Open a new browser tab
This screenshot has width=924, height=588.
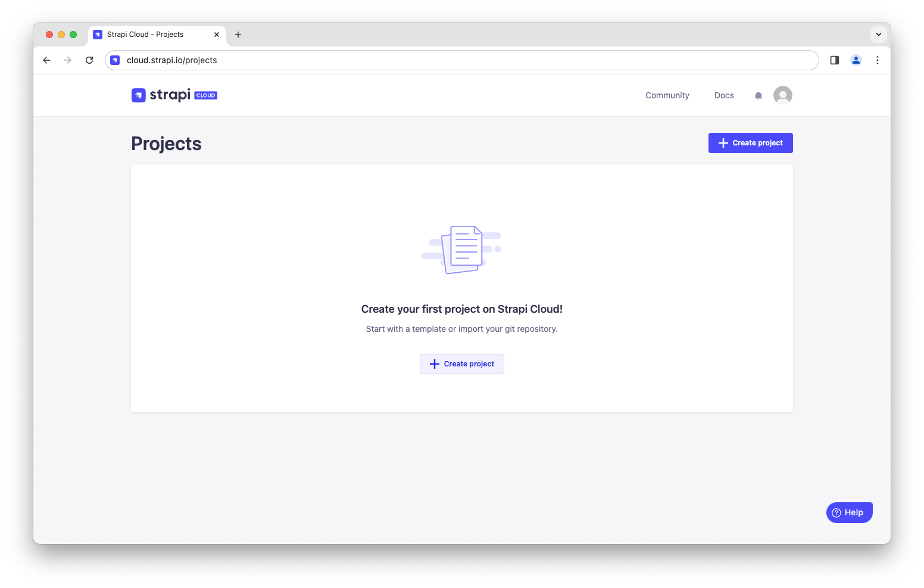(x=238, y=34)
